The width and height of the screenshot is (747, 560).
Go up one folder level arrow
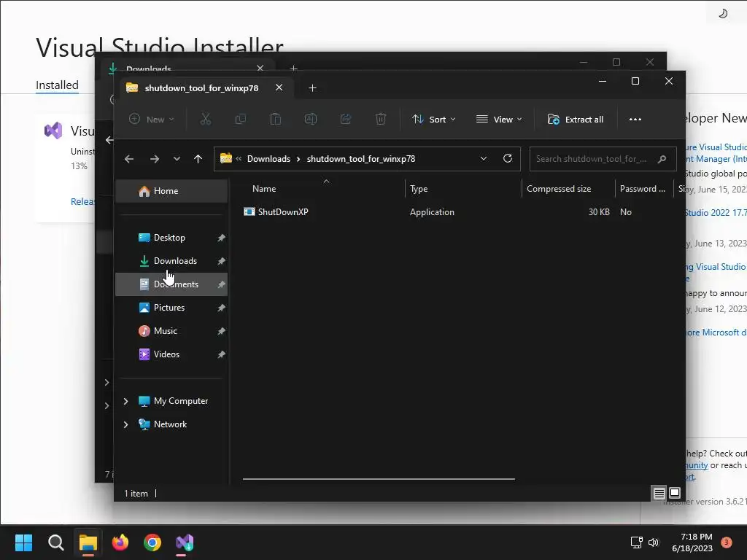coord(198,159)
